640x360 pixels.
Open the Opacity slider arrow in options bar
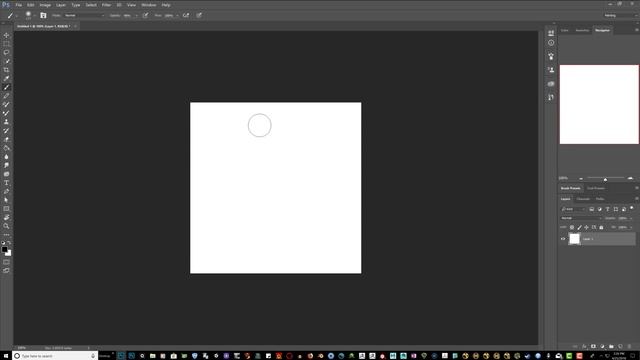pyautogui.click(x=136, y=16)
